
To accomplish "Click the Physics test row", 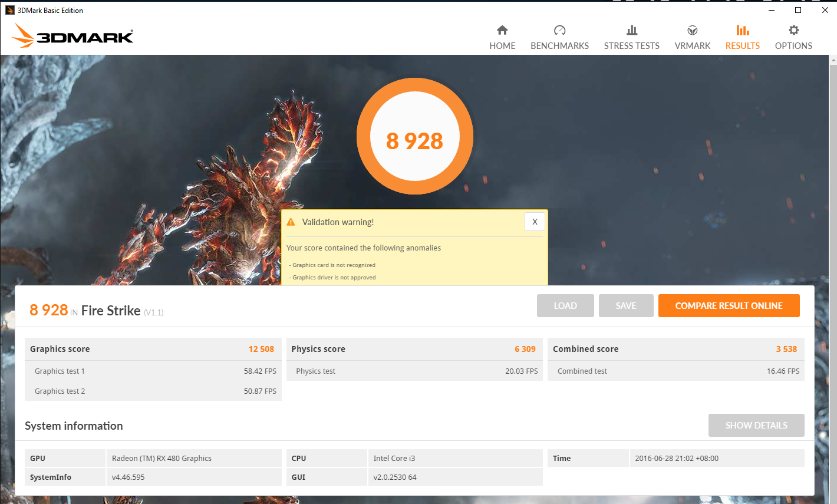I will [x=414, y=371].
